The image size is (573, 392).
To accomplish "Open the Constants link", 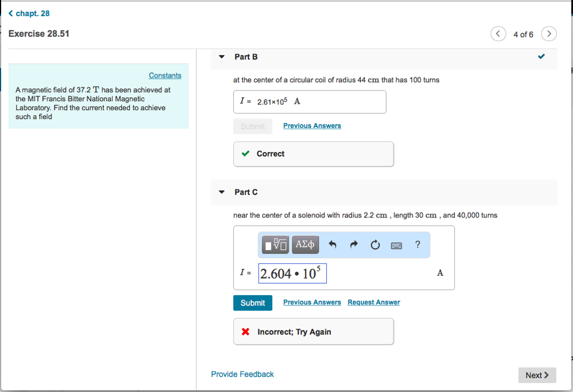I will 165,75.
